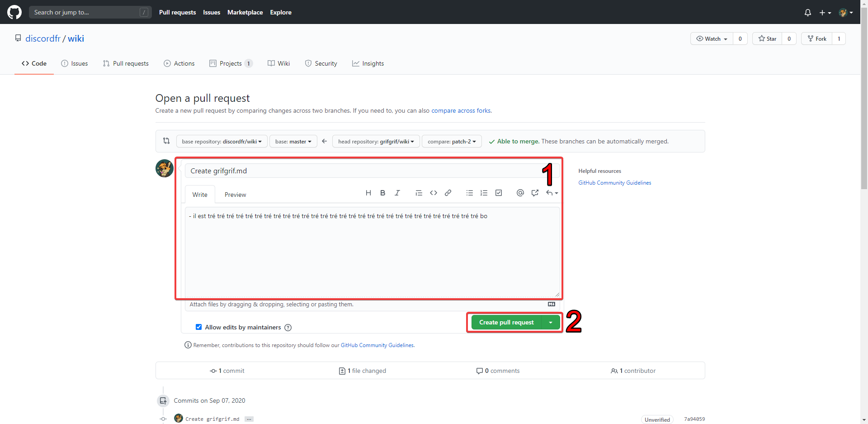This screenshot has width=868, height=424.
Task: Add a numbered list
Action: coord(484,193)
